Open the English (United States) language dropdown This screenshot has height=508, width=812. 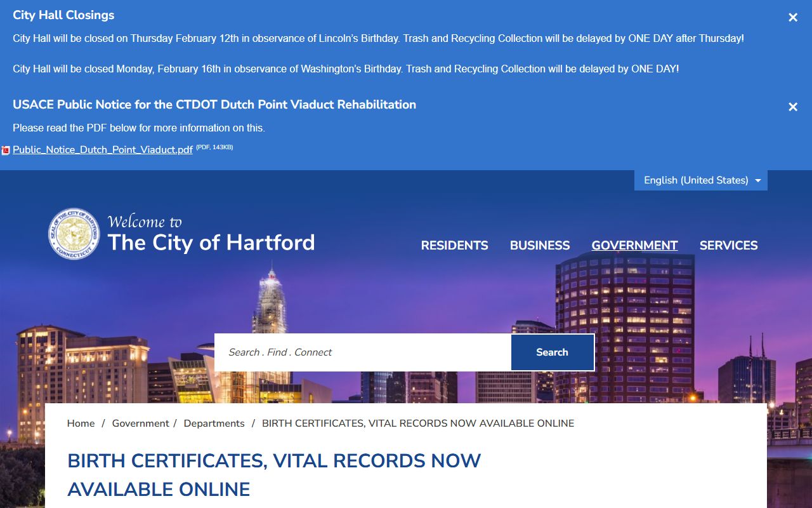[x=701, y=180]
